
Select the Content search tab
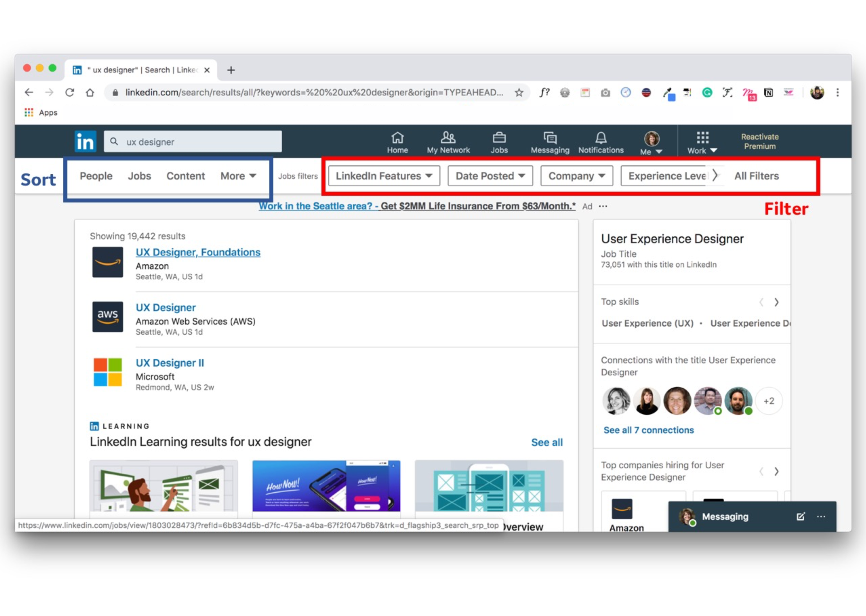pyautogui.click(x=185, y=176)
